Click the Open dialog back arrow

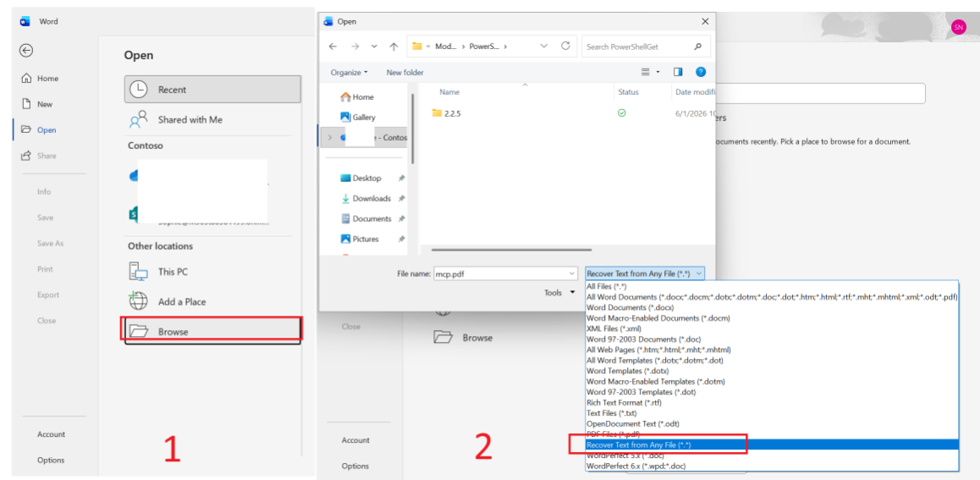(x=333, y=47)
